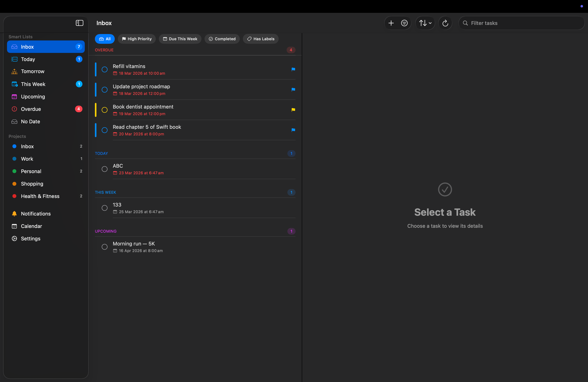This screenshot has height=382, width=588.
Task: Select the Has Labels filter tab
Action: [260, 39]
